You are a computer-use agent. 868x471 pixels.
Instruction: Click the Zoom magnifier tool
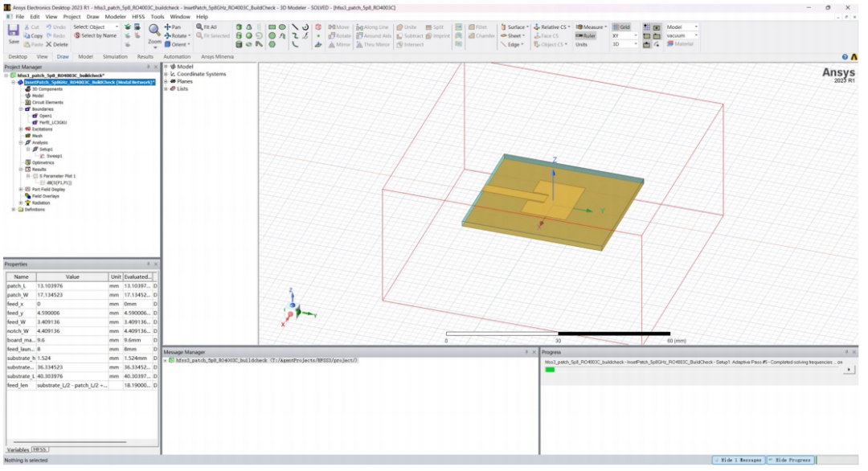click(x=154, y=32)
